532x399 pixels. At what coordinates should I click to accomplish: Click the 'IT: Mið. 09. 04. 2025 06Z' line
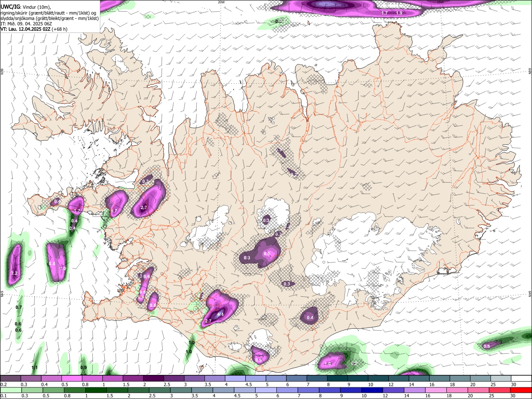[x=26, y=24]
